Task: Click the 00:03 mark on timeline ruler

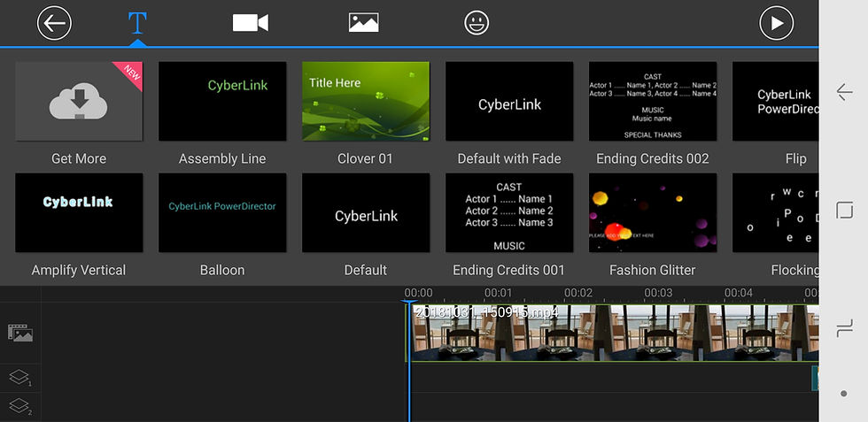Action: (658, 293)
